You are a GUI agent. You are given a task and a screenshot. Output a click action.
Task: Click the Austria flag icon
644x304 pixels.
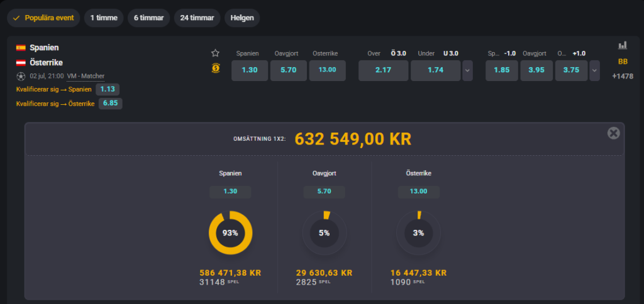pos(21,63)
